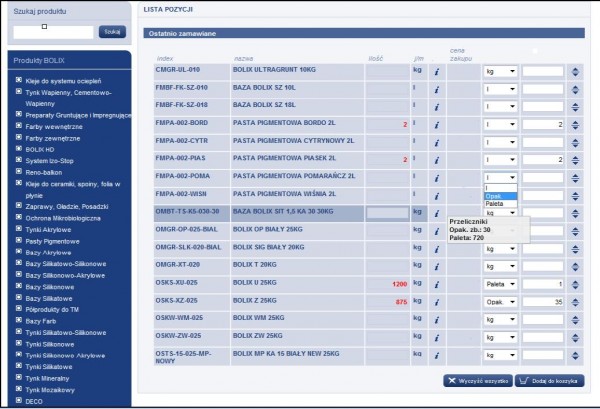View info for BOLIX Z 25KG
Image resolution: width=600 pixels, height=409 pixels.
point(437,302)
